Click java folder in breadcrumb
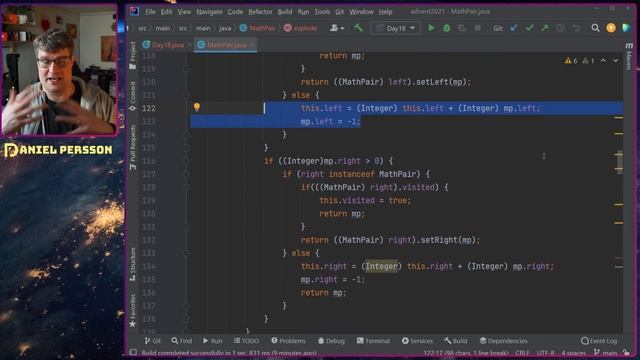This screenshot has width=640, height=360. (x=225, y=28)
